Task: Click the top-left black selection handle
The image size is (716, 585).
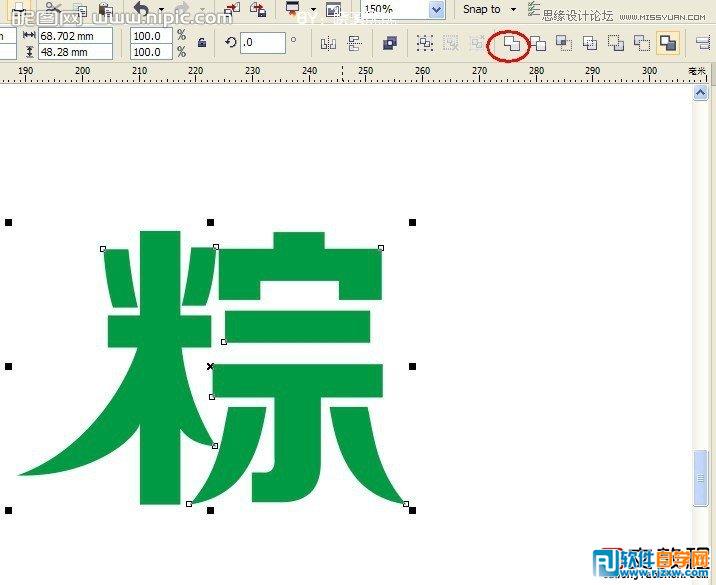Action: [x=8, y=222]
